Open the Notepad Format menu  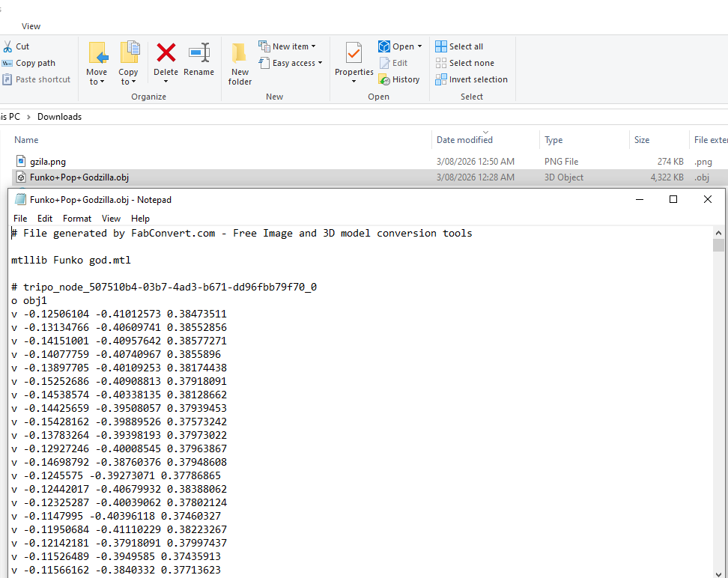tap(77, 219)
